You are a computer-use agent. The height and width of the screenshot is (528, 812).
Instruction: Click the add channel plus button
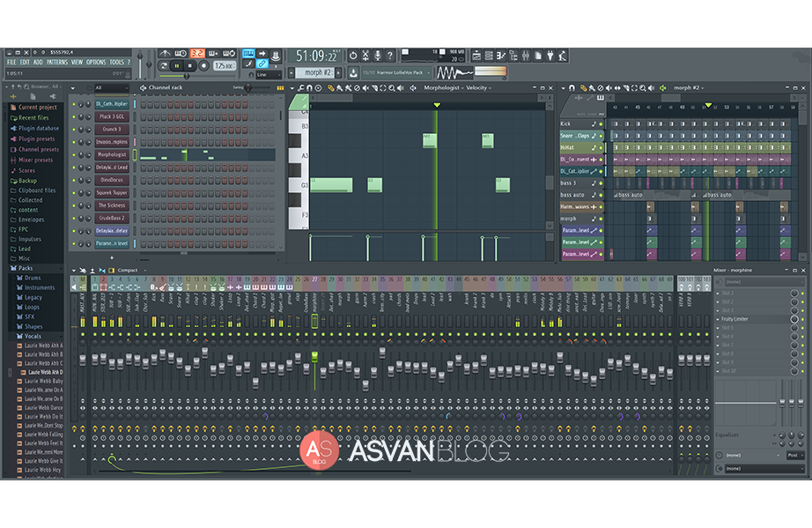pyautogui.click(x=112, y=257)
